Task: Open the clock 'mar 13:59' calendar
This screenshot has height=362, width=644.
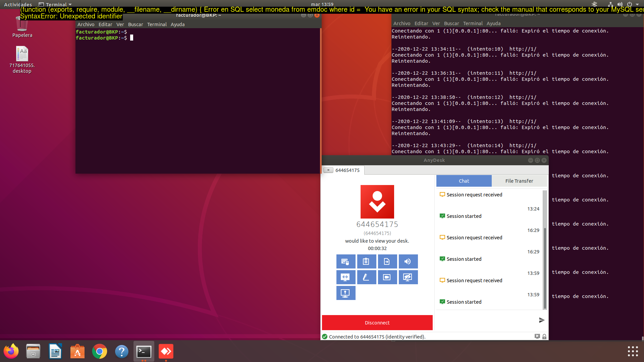Action: click(x=322, y=4)
